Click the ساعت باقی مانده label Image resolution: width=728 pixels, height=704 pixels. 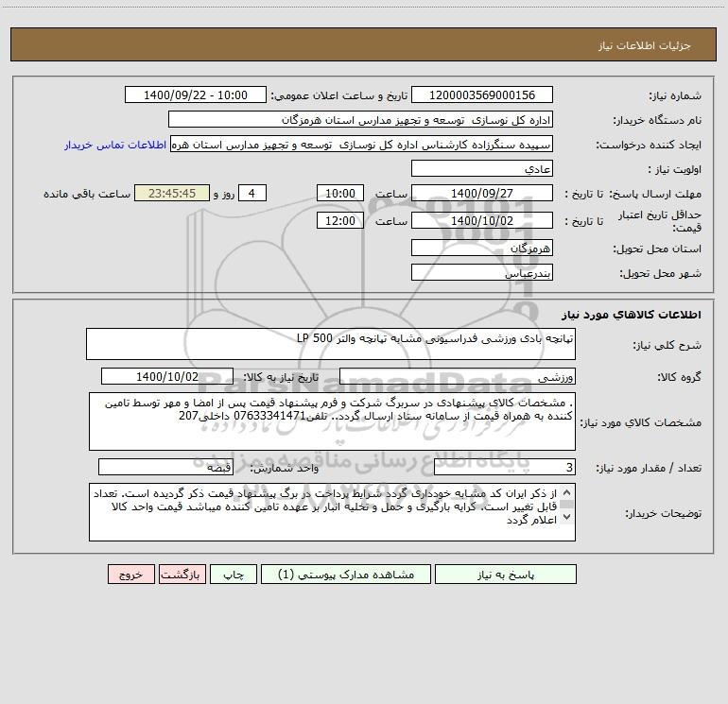(x=87, y=194)
